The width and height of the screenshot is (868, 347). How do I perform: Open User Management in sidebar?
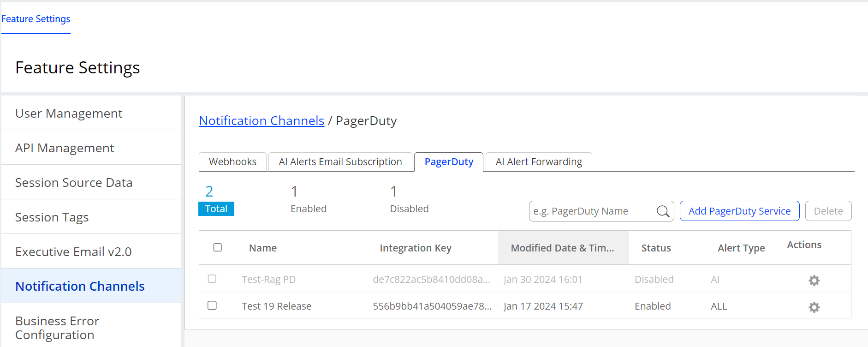pyautogui.click(x=69, y=114)
